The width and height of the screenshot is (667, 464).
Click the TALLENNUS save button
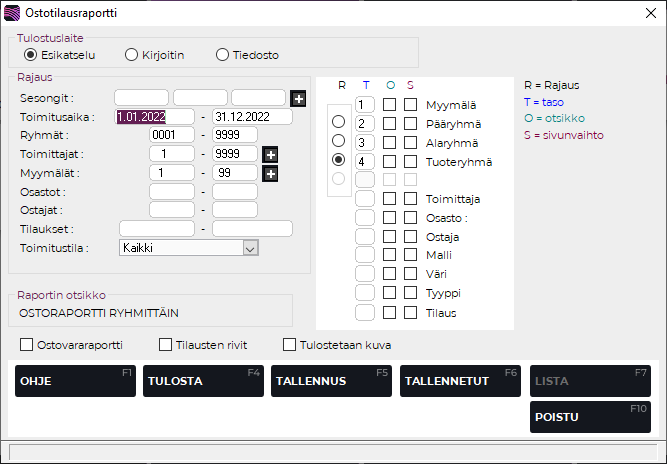(x=331, y=381)
